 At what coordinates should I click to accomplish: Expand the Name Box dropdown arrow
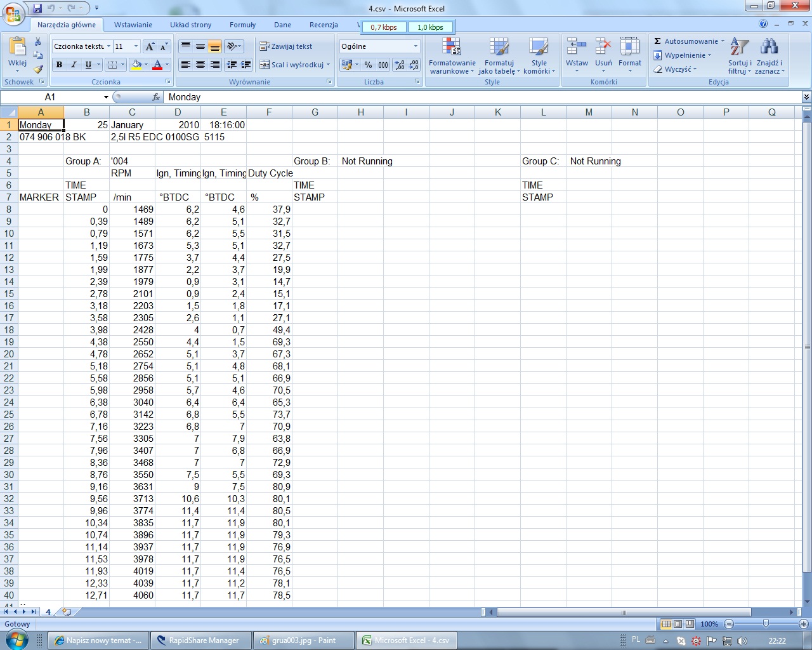pos(106,97)
